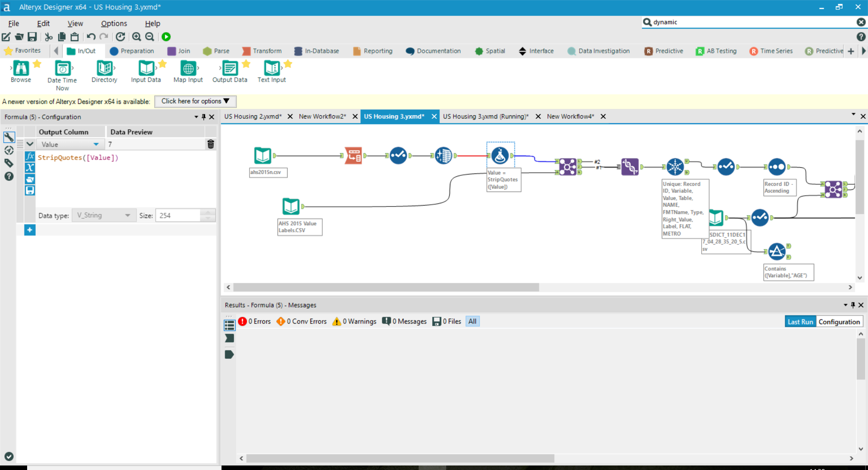
Task: Zoom in on the canvas
Action: (x=137, y=37)
